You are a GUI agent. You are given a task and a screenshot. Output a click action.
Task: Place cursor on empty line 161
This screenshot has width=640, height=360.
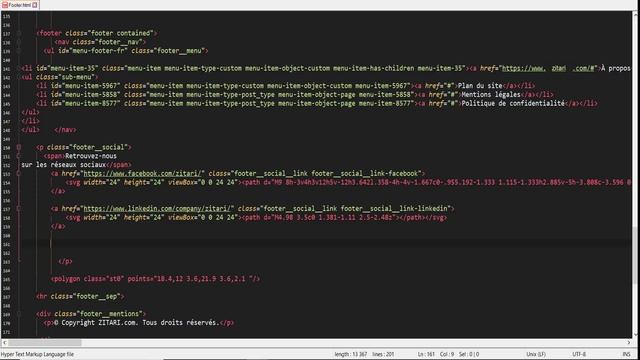pyautogui.click(x=326, y=244)
